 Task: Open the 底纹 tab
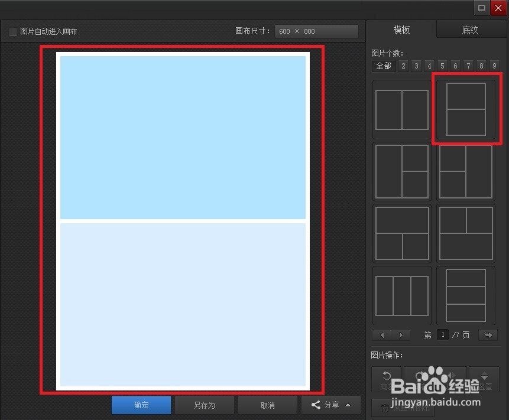tap(470, 30)
